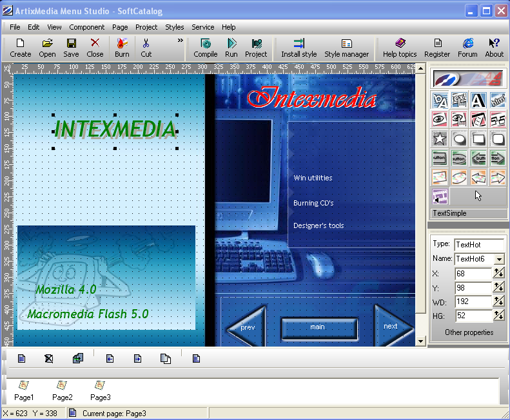Click the copy page icon
The width and height of the screenshot is (510, 420).
coord(166,359)
